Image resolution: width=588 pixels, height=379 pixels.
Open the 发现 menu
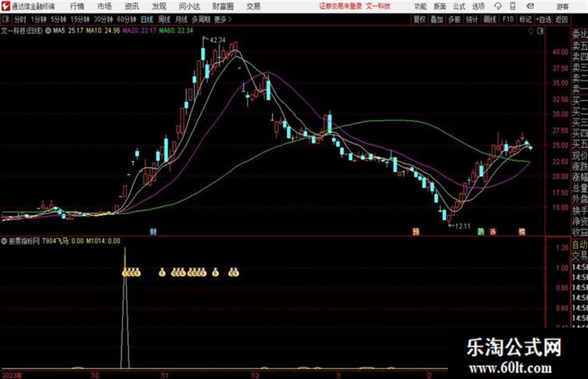pyautogui.click(x=159, y=6)
